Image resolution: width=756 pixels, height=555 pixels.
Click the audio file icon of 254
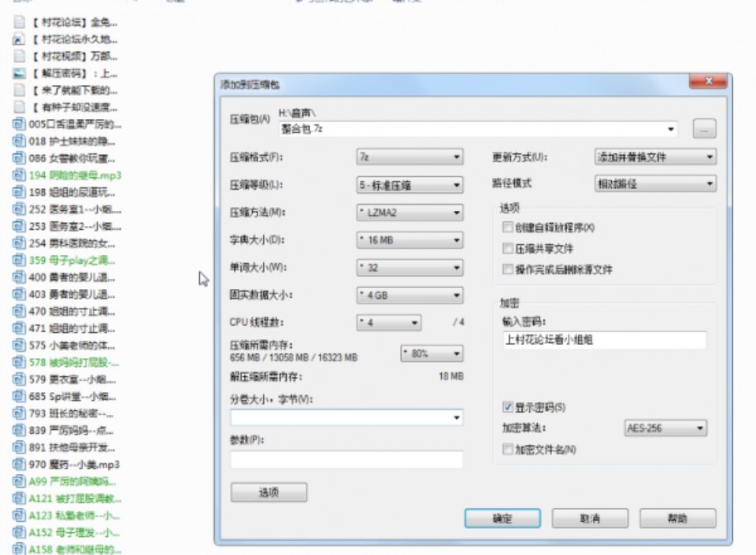coord(19,243)
